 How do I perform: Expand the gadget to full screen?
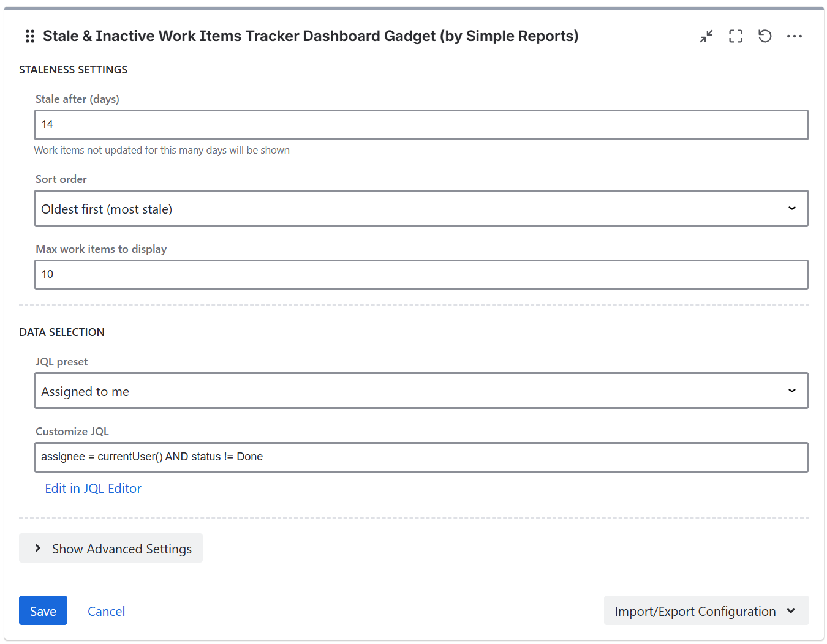pyautogui.click(x=736, y=37)
